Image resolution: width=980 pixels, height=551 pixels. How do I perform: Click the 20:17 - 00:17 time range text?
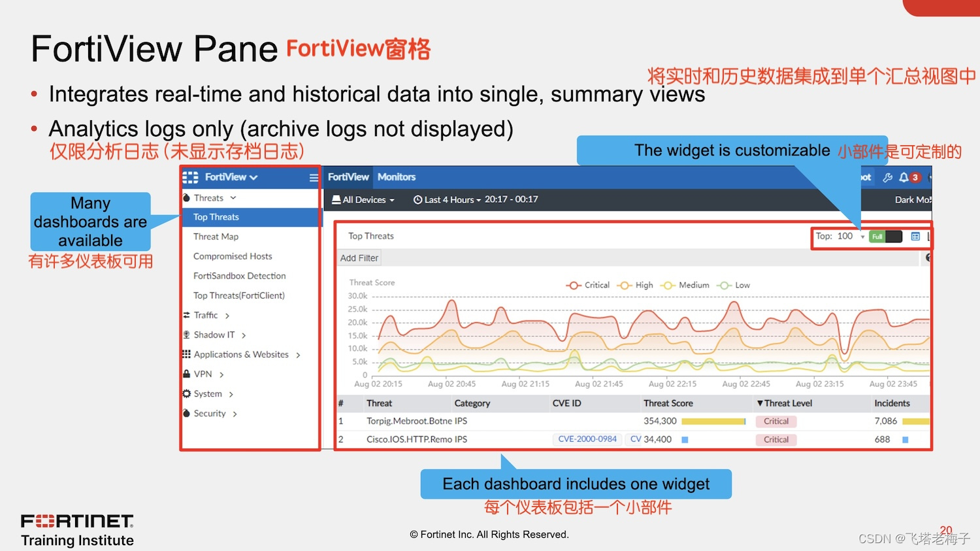tap(511, 199)
